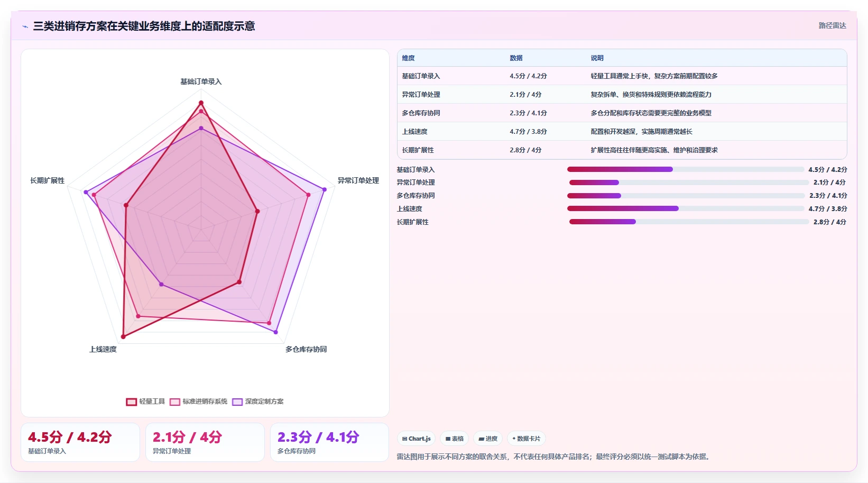Select the 多仓库存协同 table row label
Screen dimensions: 868x483
pyautogui.click(x=421, y=113)
